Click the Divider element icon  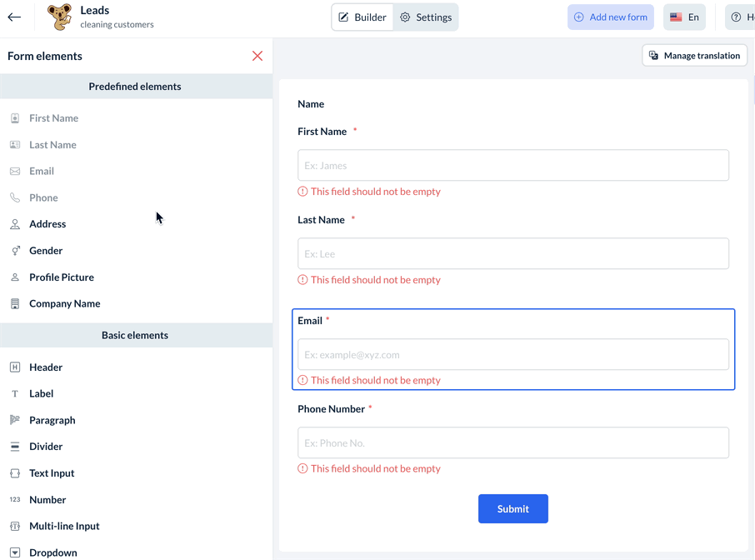[15, 447]
